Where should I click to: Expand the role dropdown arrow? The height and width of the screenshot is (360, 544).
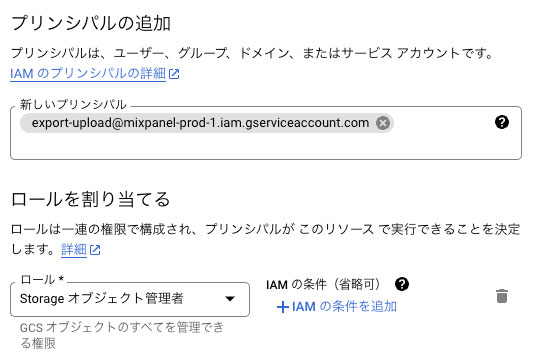tap(230, 299)
